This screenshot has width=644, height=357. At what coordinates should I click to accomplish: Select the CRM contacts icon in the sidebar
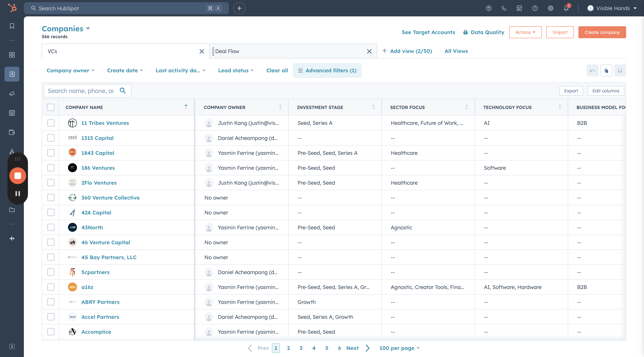point(12,74)
